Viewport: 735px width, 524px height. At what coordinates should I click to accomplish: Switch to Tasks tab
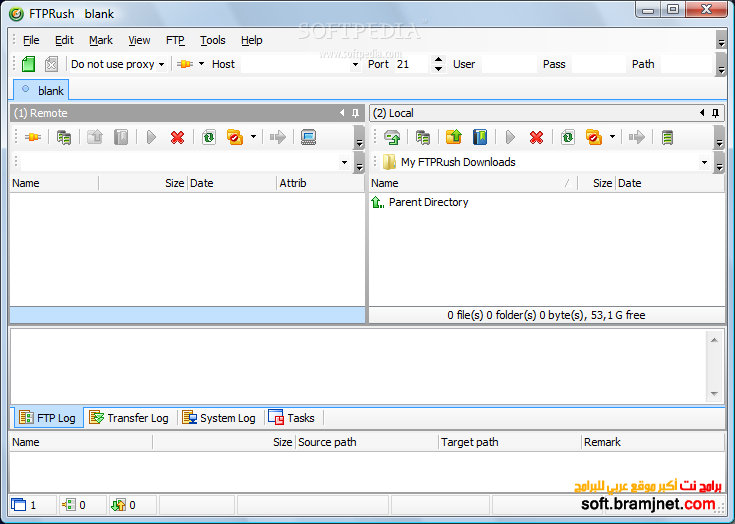coord(292,418)
